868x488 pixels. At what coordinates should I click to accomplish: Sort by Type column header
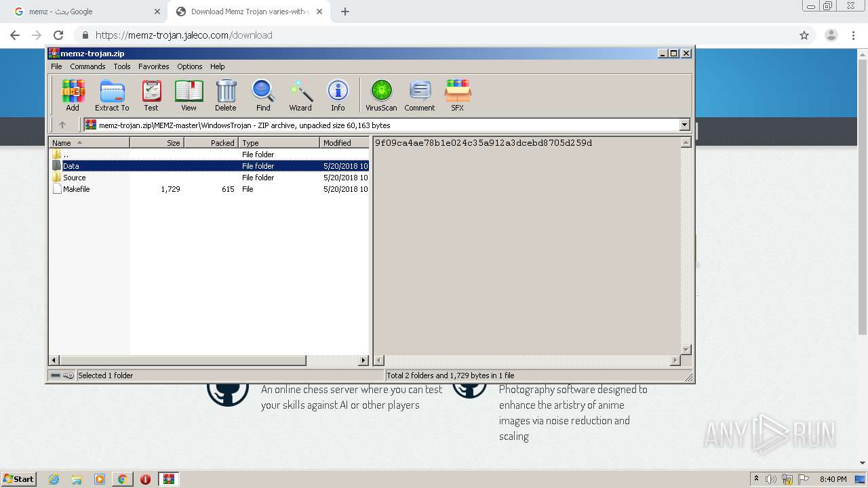pyautogui.click(x=279, y=142)
